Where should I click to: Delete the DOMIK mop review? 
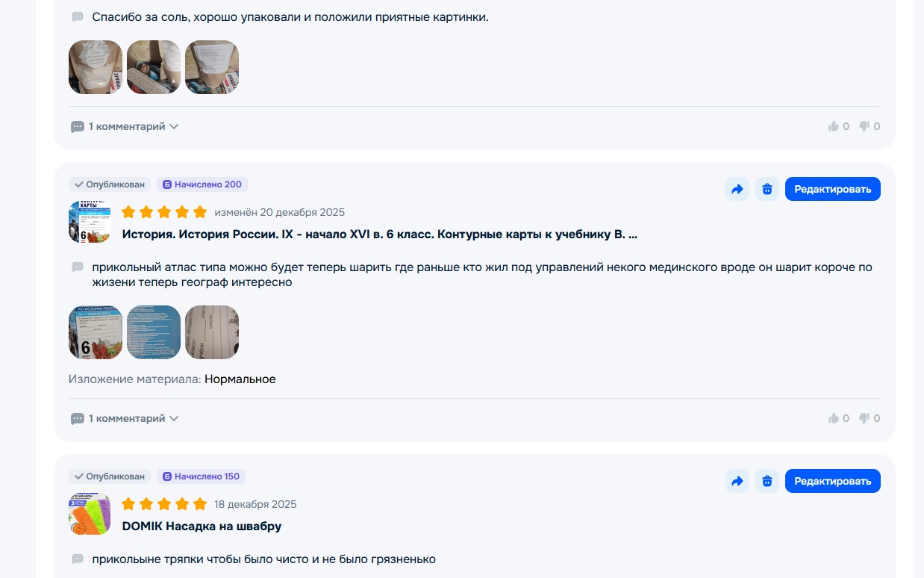[767, 481]
